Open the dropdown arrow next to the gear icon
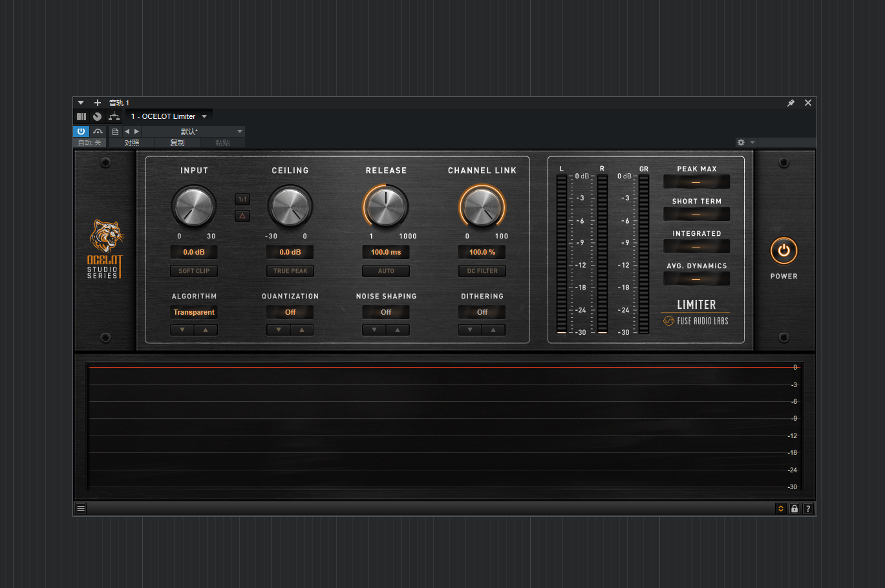The image size is (885, 588). pyautogui.click(x=752, y=142)
